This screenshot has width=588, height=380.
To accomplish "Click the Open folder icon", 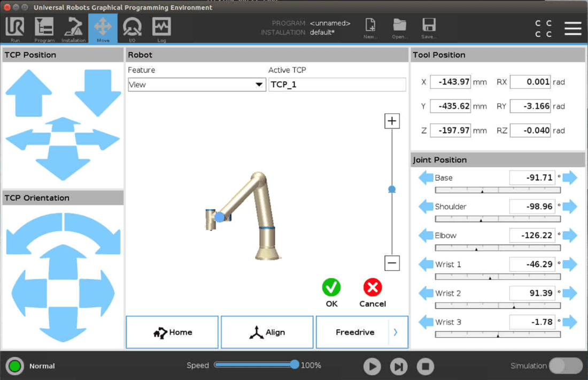I will (x=399, y=27).
